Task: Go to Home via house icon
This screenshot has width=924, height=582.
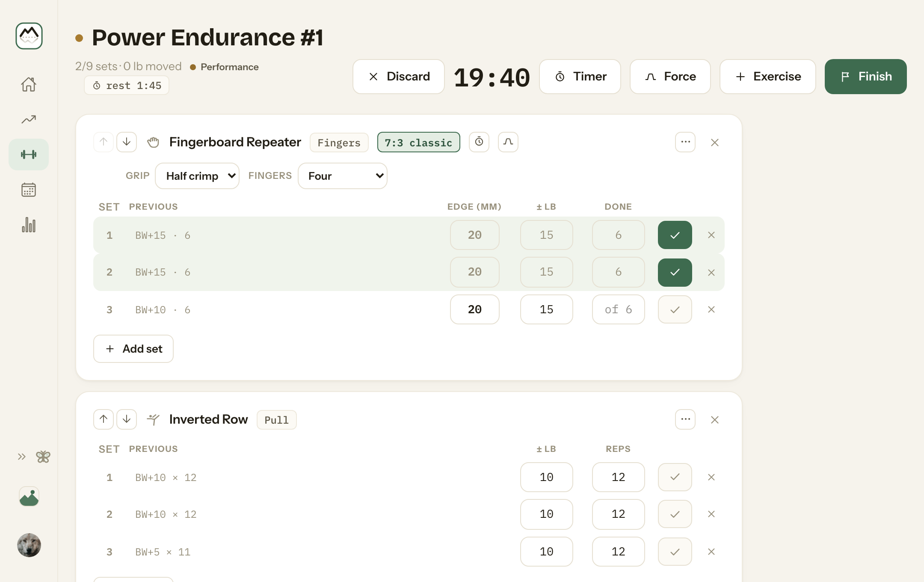Action: (29, 84)
